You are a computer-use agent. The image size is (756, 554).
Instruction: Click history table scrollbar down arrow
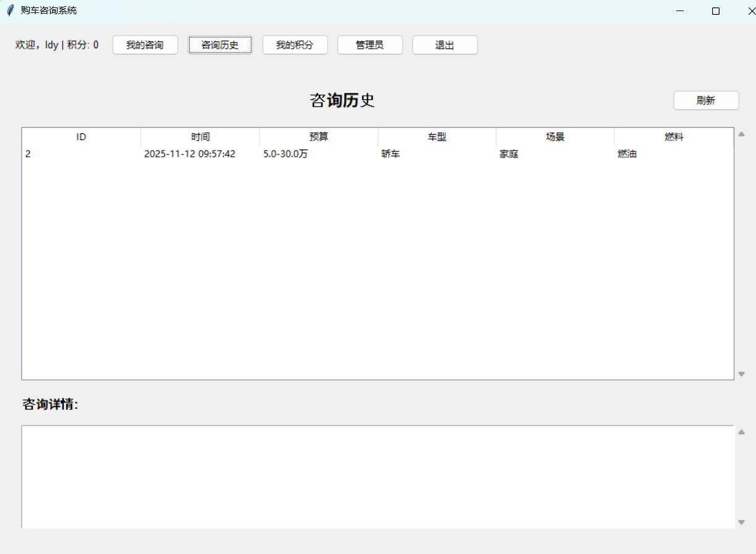742,374
